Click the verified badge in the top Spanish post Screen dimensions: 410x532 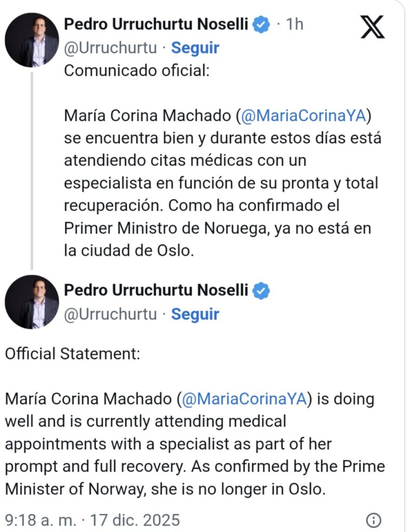(x=261, y=24)
